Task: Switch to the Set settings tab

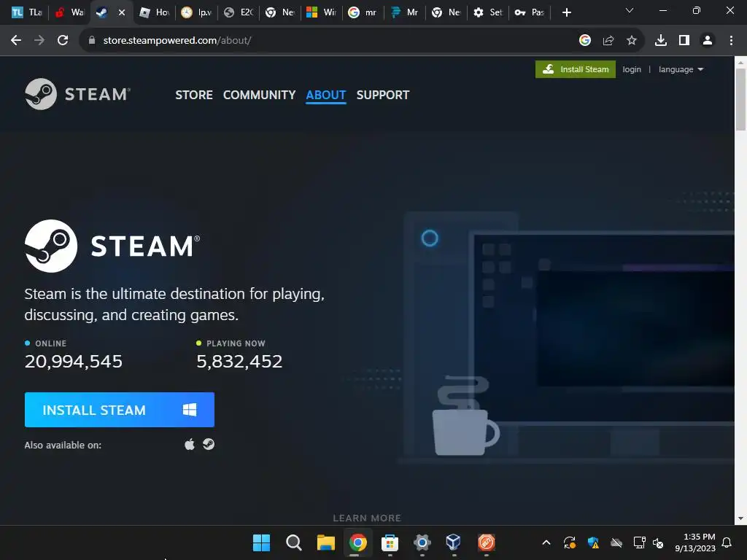Action: (488, 12)
